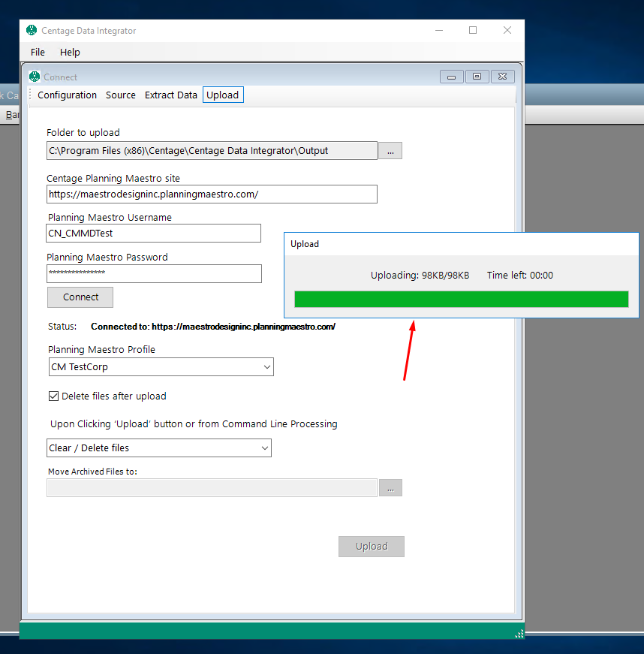This screenshot has height=654, width=644.
Task: Click the Connect window icon
Action: pos(35,77)
